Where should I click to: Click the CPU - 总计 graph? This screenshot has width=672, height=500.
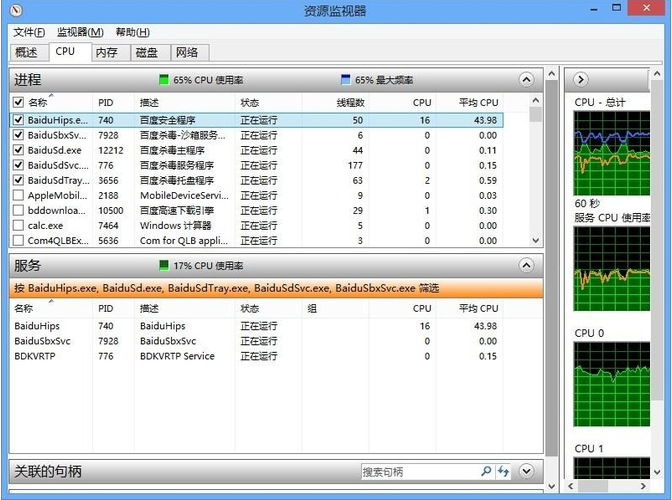[612, 153]
